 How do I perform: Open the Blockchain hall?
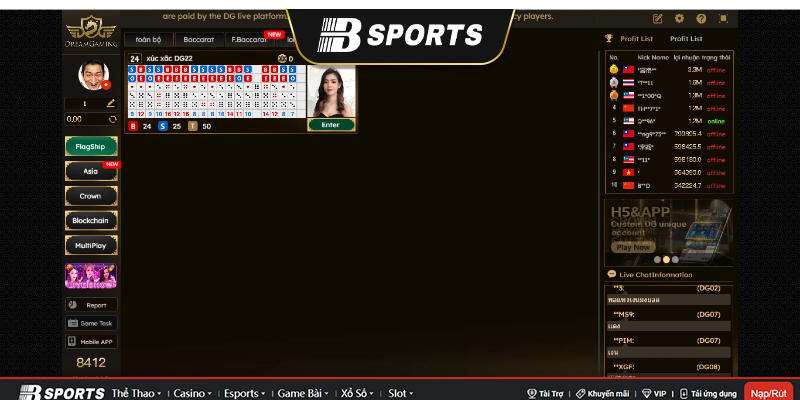pos(91,220)
